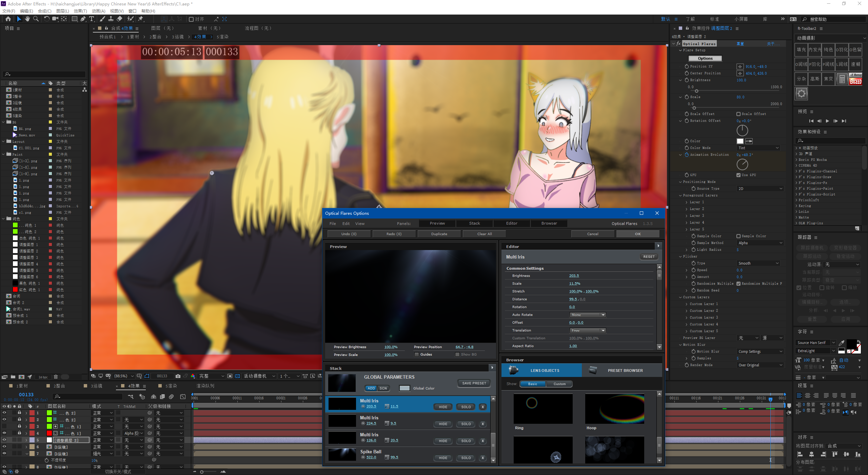Click the Options button under Flare Setup
The height and width of the screenshot is (475, 868).
[705, 58]
